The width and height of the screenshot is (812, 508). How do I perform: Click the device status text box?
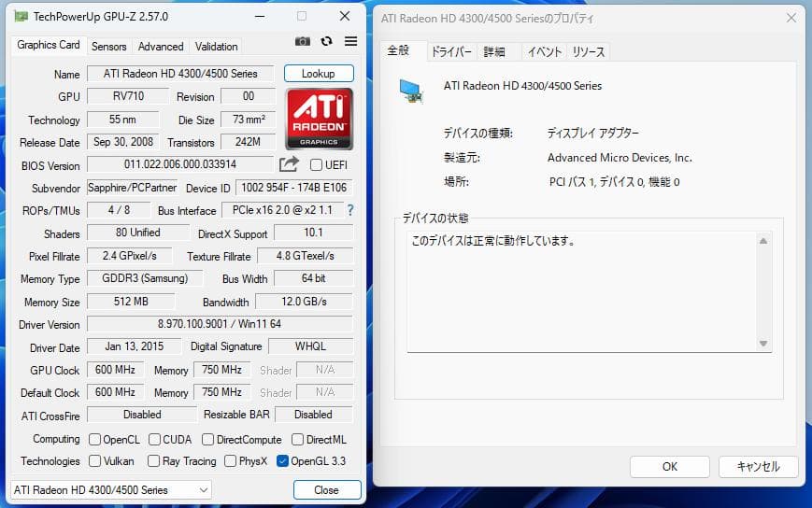pyautogui.click(x=590, y=292)
